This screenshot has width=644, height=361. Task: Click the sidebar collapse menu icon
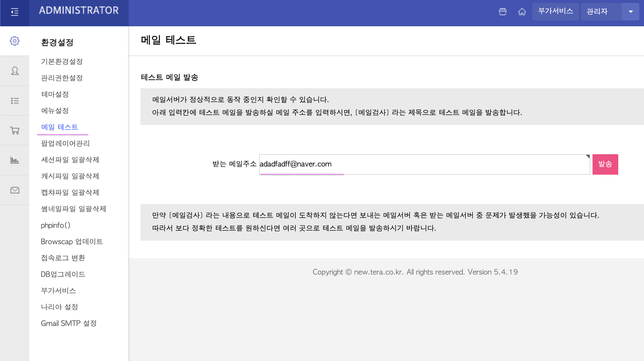point(15,12)
